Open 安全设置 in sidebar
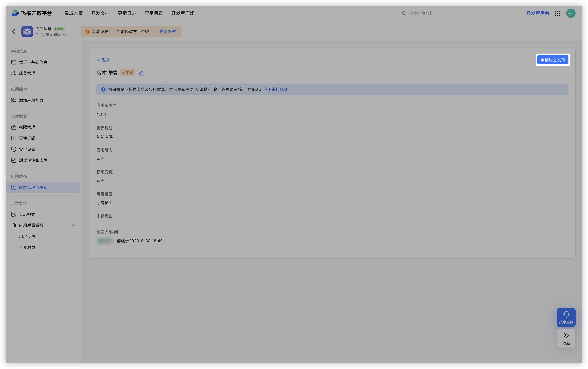This screenshot has width=588, height=369. tap(27, 149)
